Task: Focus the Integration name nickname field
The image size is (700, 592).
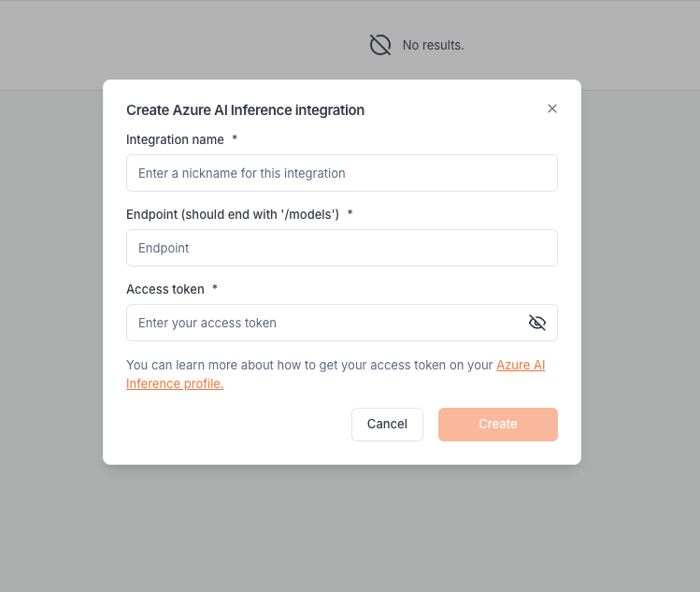Action: (x=342, y=173)
